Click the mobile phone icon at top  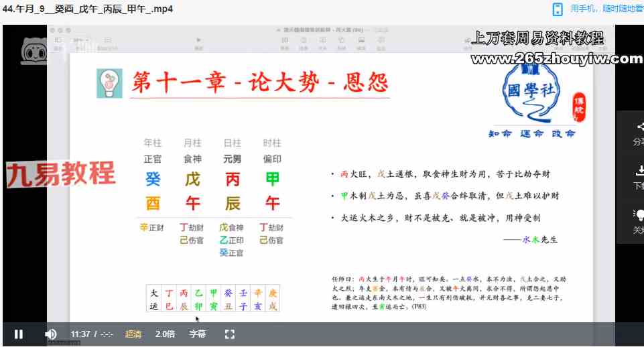pyautogui.click(x=558, y=9)
